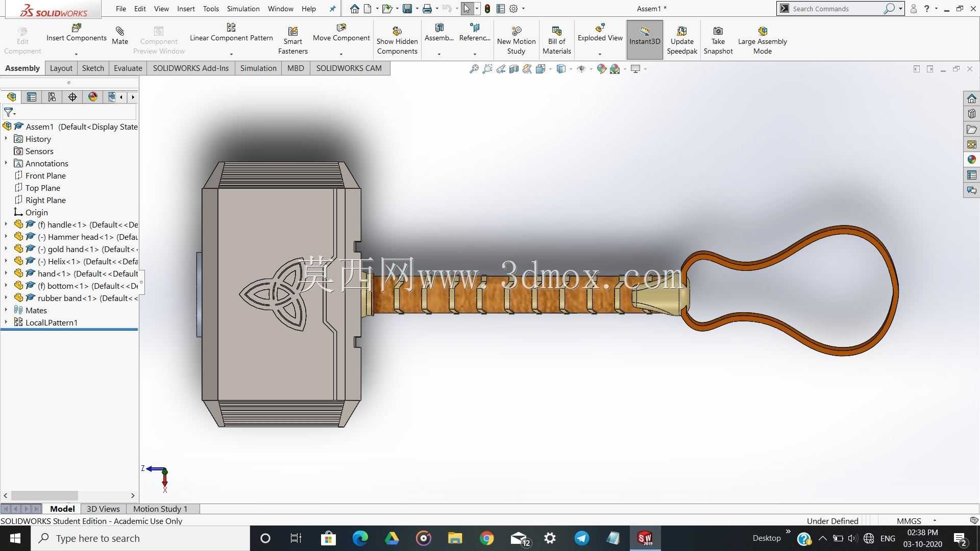Select the Mate tool
980x551 pixels.
pos(120,36)
